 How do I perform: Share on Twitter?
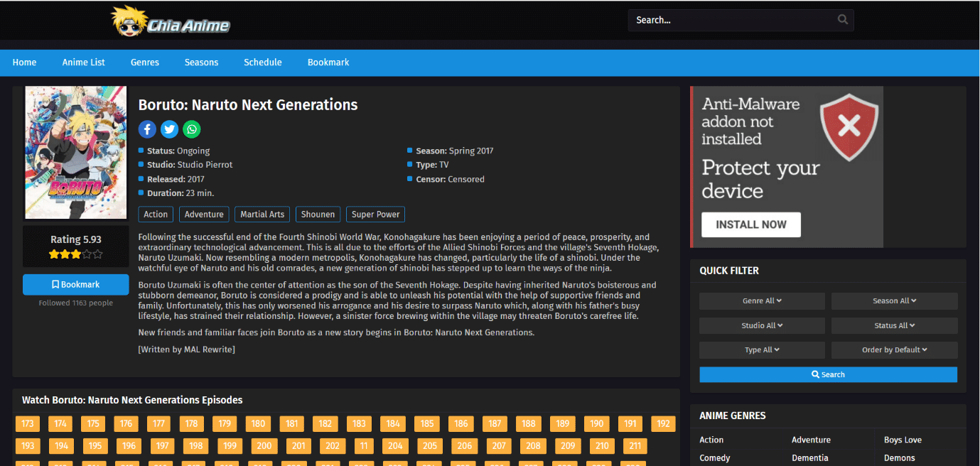[169, 129]
